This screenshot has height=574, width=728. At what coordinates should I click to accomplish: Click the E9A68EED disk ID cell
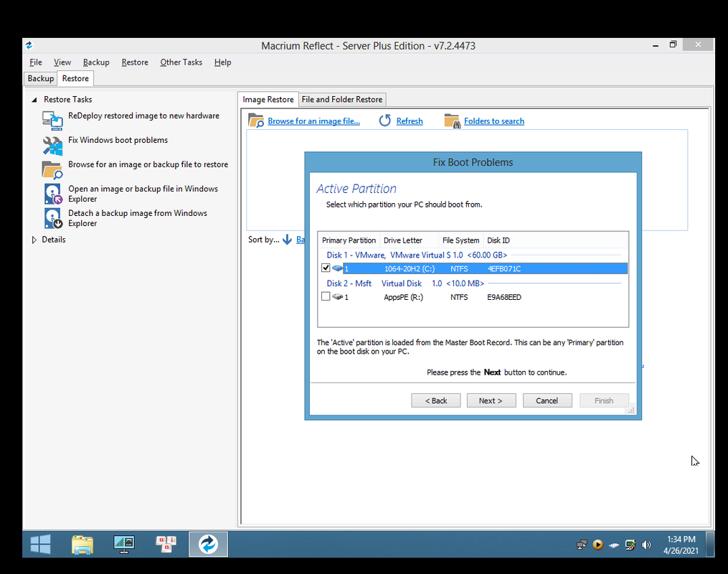504,297
